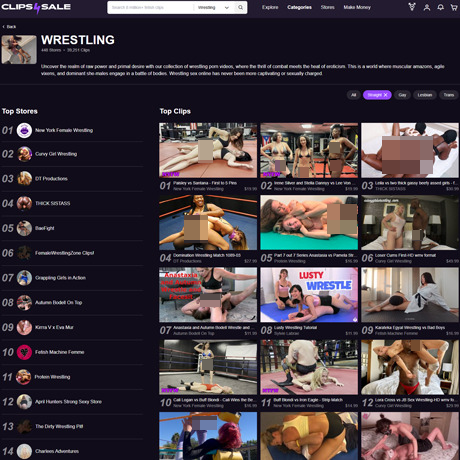Click the search clips input field
The width and height of the screenshot is (460, 460).
pos(151,7)
